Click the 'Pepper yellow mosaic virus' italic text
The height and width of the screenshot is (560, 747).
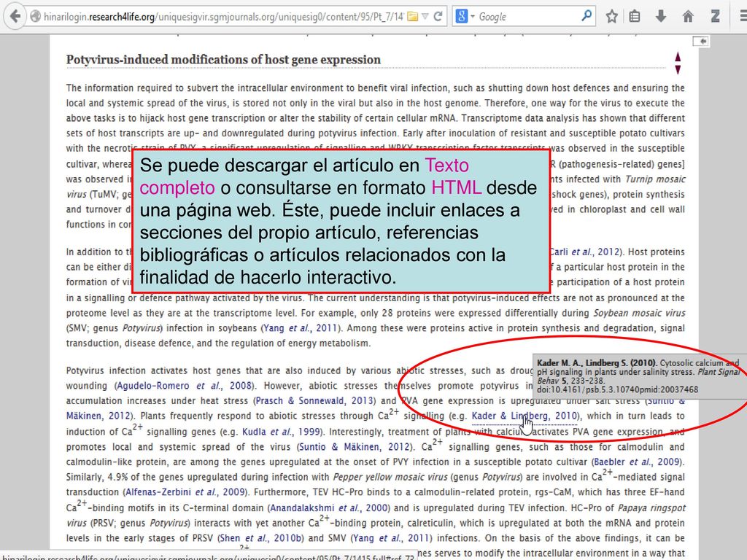tap(390, 477)
